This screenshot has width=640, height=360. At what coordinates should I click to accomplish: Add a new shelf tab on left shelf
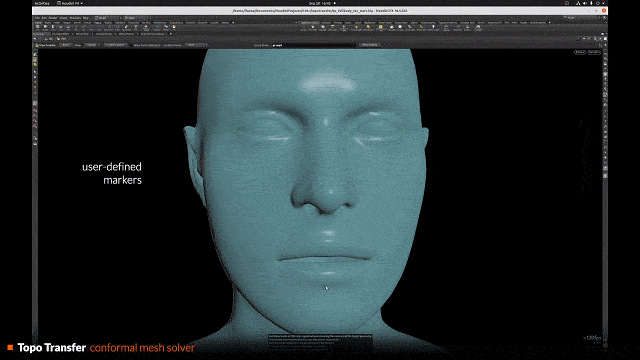233,22
